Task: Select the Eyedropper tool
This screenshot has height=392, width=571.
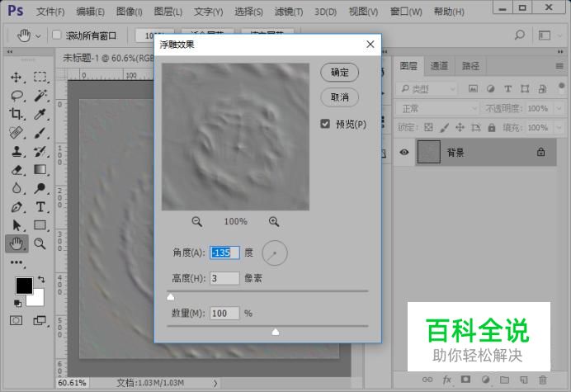Action: coord(40,114)
